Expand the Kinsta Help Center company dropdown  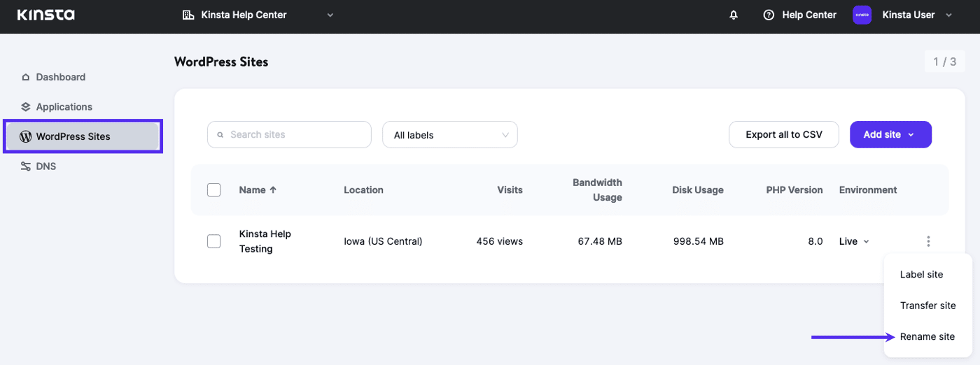coord(330,15)
